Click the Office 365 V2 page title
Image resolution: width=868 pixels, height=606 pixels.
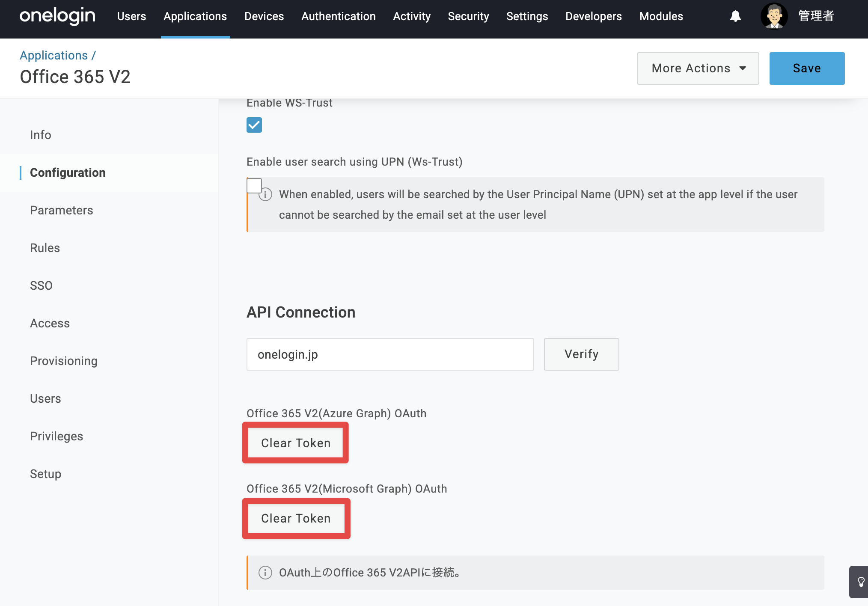click(x=75, y=77)
